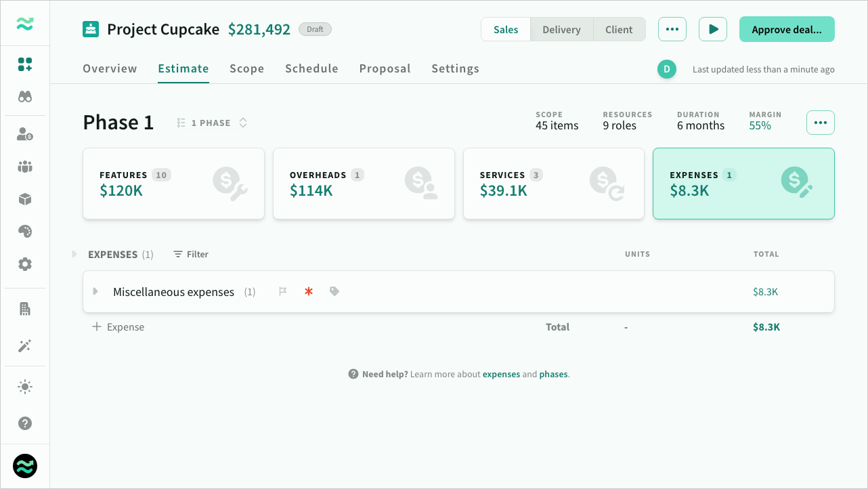Collapse the EXPENSES section header arrow
Viewport: 868px width, 489px height.
pos(74,255)
